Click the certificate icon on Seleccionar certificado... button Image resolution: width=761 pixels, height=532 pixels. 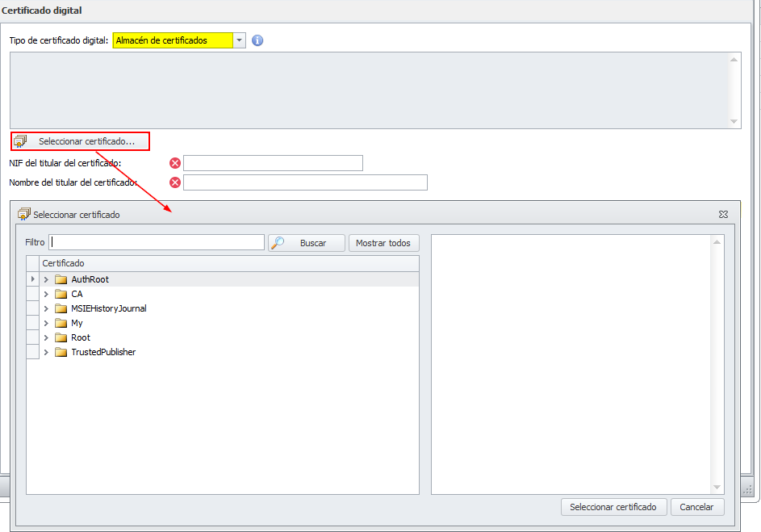coord(20,141)
